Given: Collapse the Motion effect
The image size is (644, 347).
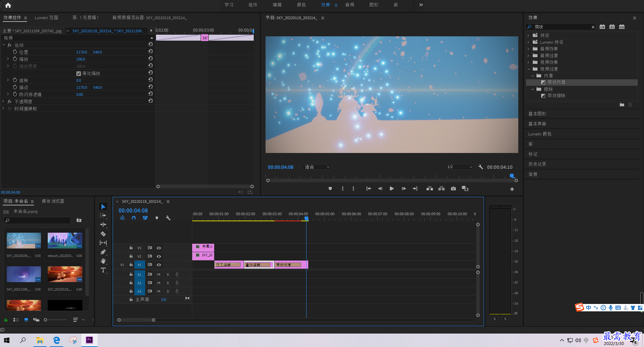Looking at the screenshot, I should [x=4, y=45].
